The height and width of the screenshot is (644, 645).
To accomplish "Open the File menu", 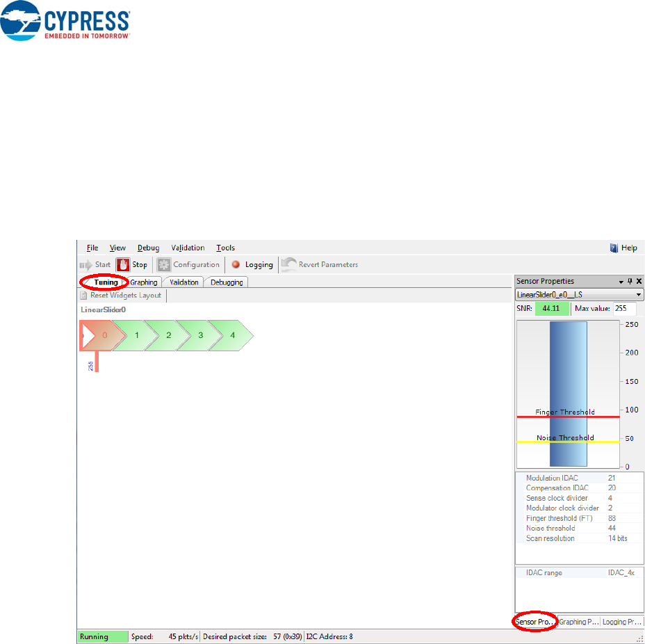I will (x=92, y=248).
